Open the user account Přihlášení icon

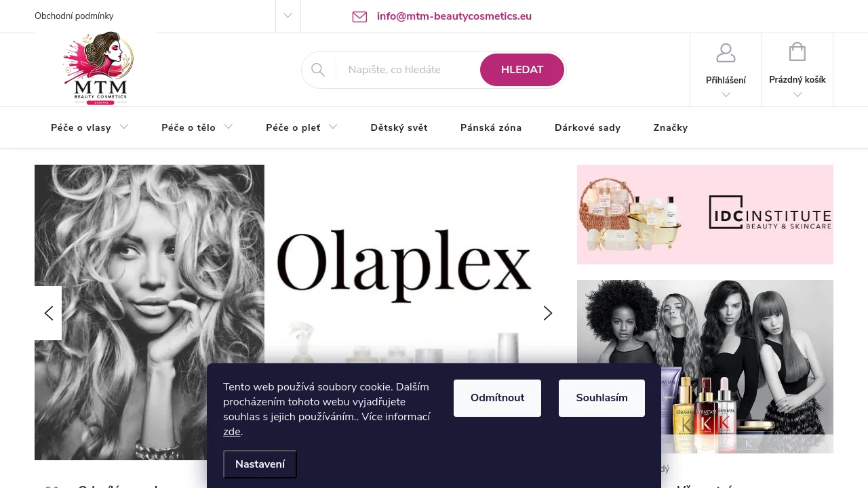(x=726, y=53)
